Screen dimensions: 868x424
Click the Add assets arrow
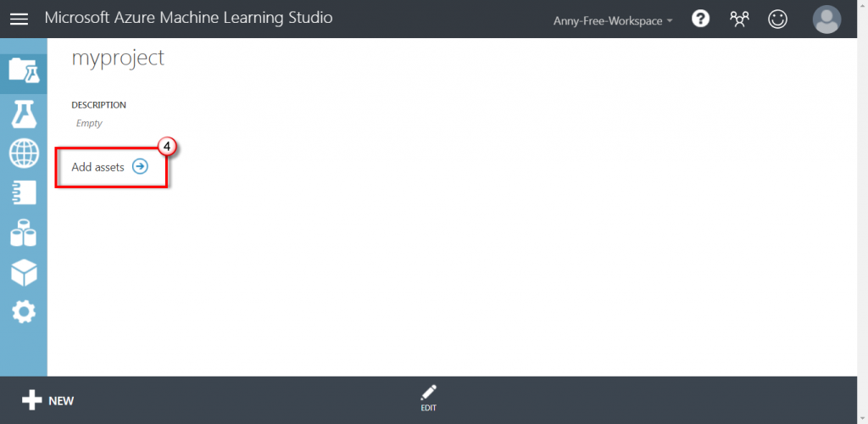(140, 166)
